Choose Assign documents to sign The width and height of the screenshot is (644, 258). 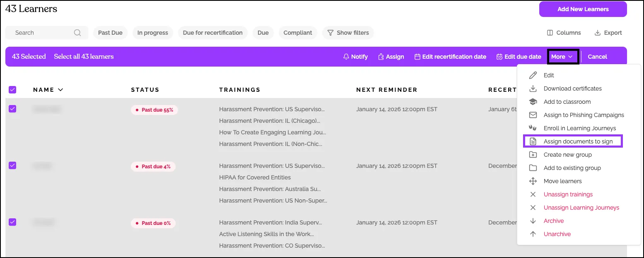point(578,141)
